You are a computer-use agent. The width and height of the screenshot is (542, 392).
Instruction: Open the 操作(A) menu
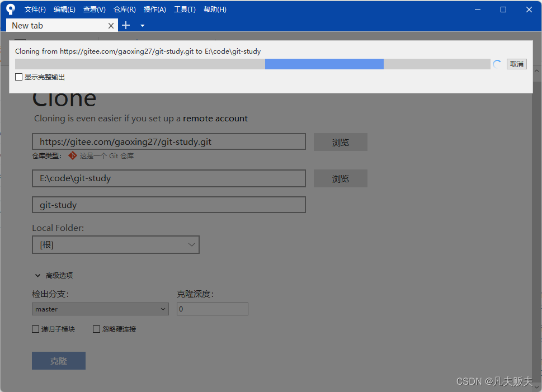[x=154, y=10]
